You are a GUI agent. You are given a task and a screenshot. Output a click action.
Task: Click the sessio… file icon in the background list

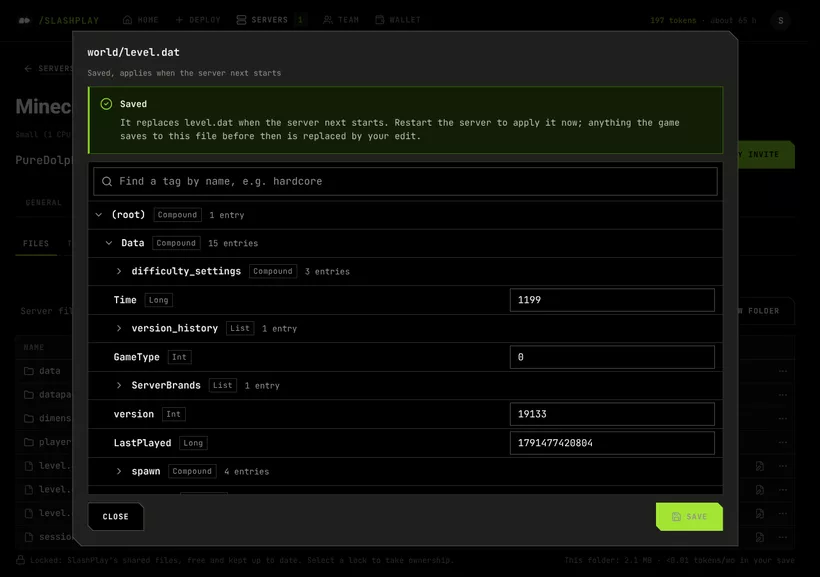click(x=29, y=537)
